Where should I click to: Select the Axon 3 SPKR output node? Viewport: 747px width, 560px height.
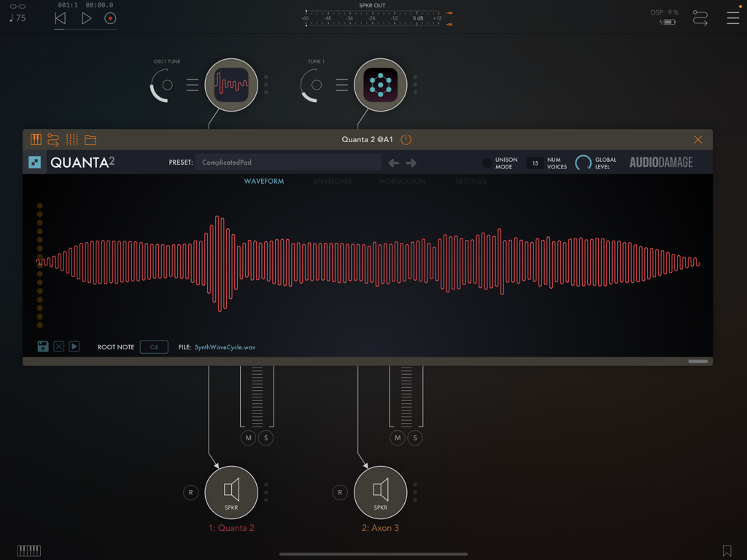coord(380,492)
